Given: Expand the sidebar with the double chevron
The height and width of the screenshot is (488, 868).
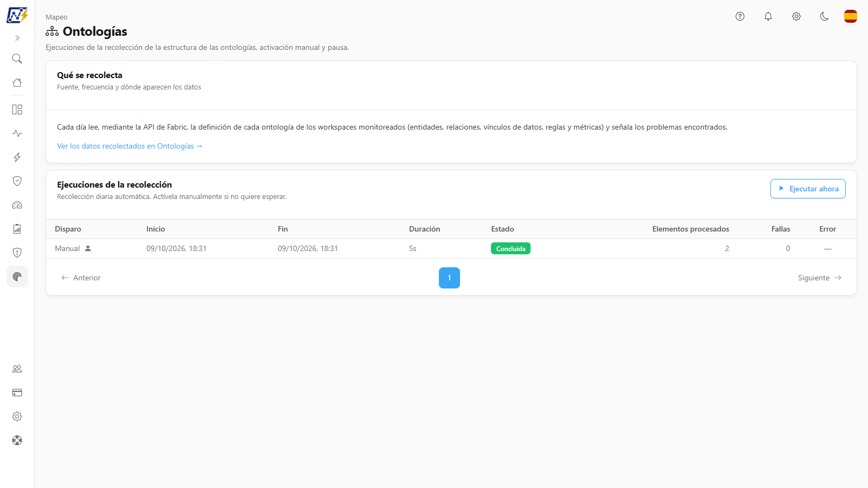Looking at the screenshot, I should point(17,38).
